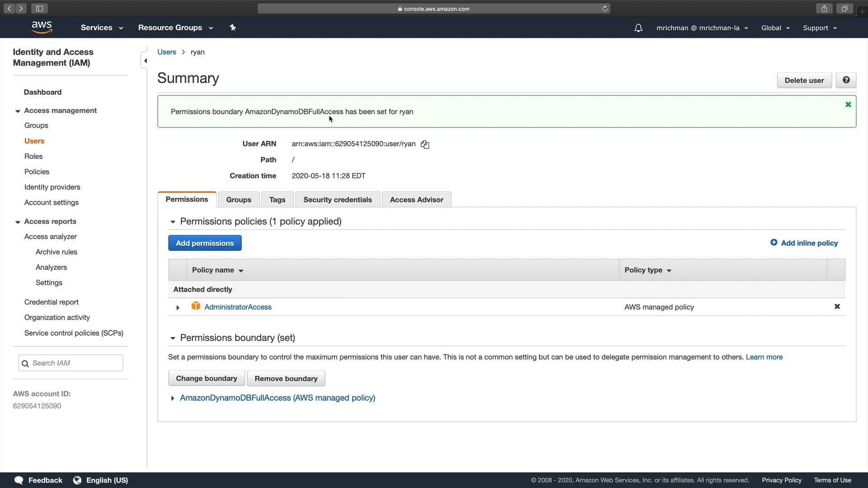This screenshot has width=868, height=488.
Task: Click the Safari reload page icon
Action: (x=604, y=9)
